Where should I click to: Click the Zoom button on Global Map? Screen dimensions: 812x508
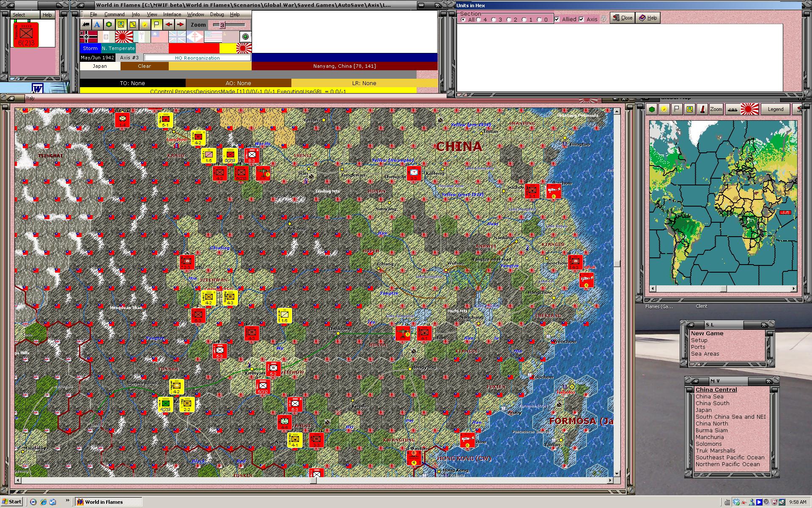tap(716, 109)
